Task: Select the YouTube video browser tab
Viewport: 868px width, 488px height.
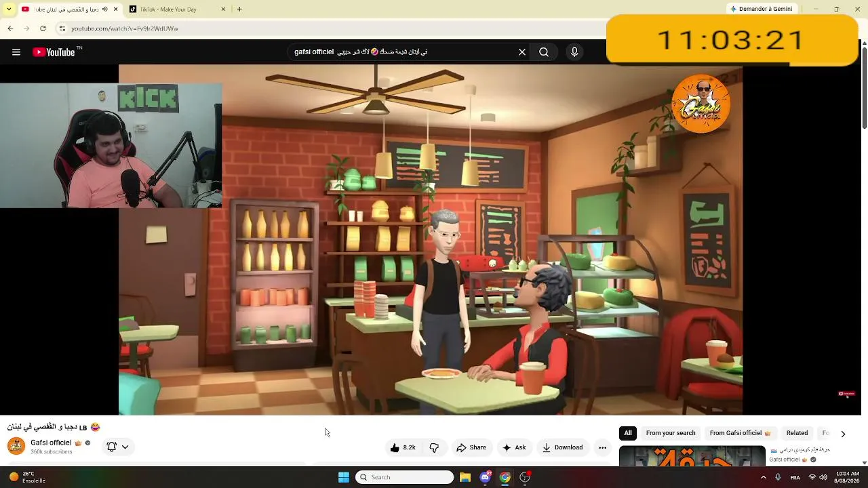Action: coord(69,9)
